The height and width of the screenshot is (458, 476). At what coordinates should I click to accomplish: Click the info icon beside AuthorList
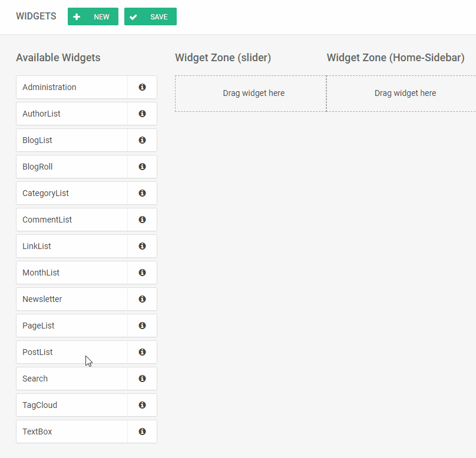(x=142, y=114)
